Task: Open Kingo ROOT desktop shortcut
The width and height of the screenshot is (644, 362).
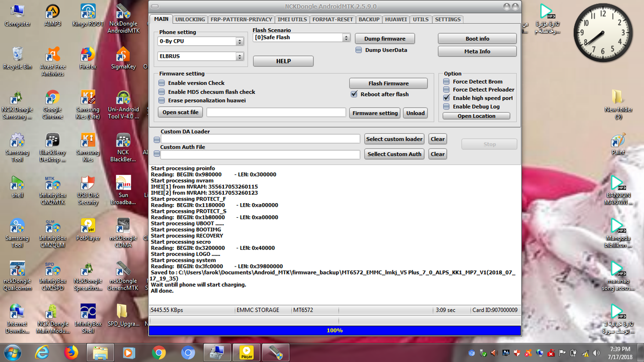Action: [88, 15]
